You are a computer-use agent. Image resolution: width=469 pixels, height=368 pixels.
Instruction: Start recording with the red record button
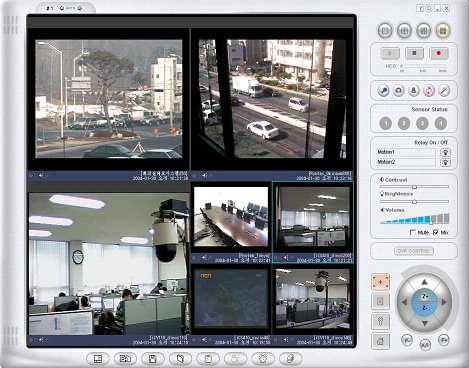439,53
